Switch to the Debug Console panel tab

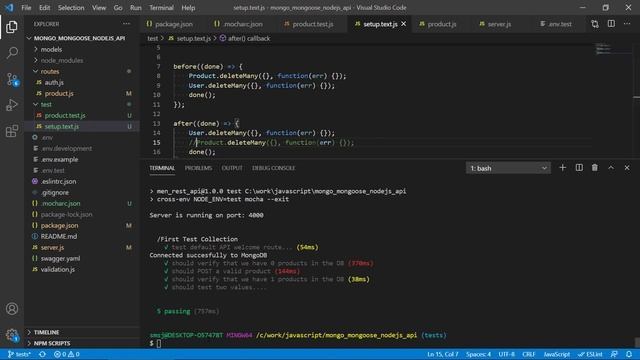pyautogui.click(x=273, y=168)
